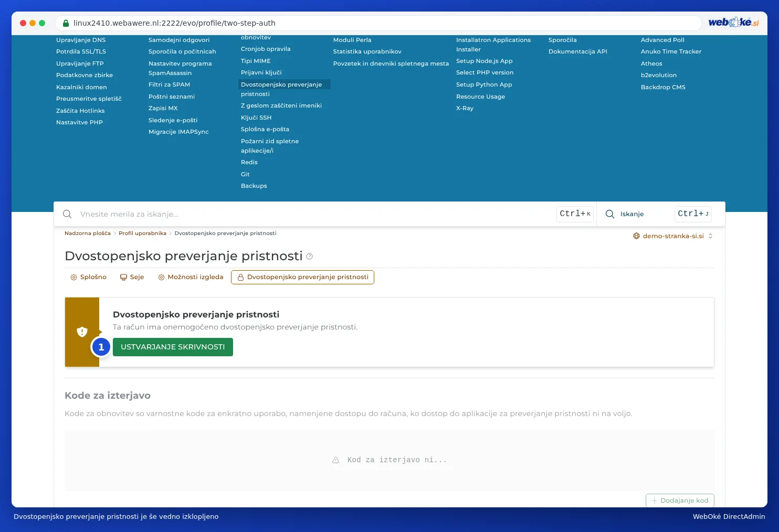This screenshot has height=532, width=779.
Task: Click the shield warning icon in the two-step card
Action: (82, 332)
